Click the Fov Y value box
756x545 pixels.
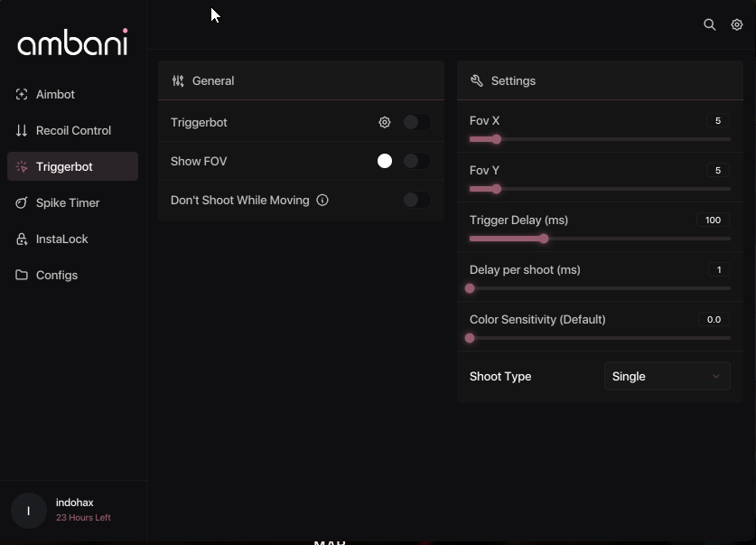(718, 170)
